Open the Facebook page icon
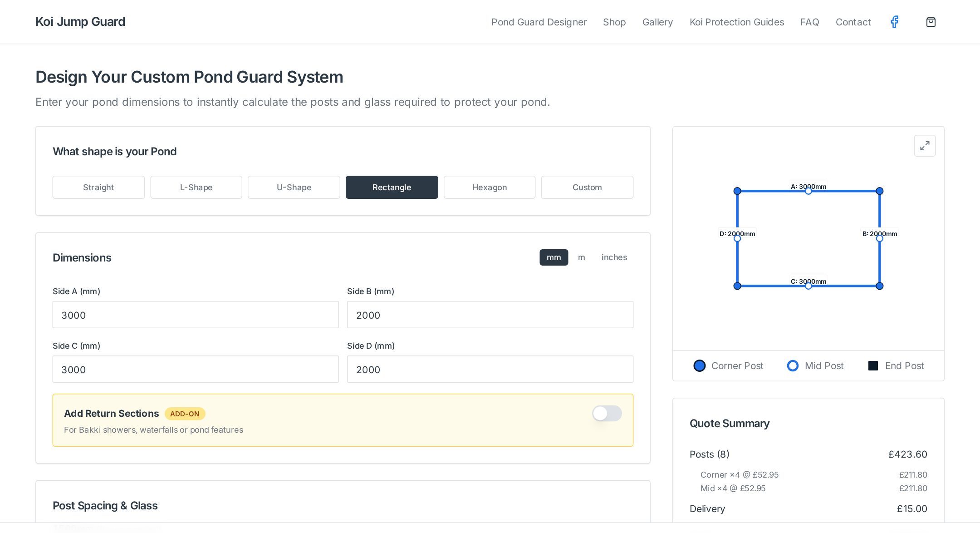The image size is (980, 533). click(x=894, y=22)
